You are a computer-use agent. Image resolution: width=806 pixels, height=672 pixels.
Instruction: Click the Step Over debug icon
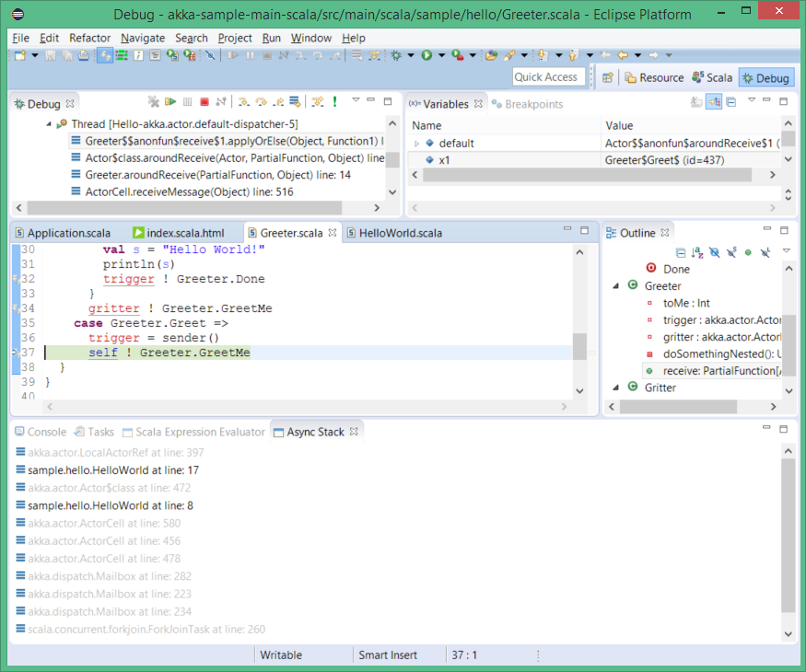click(261, 102)
